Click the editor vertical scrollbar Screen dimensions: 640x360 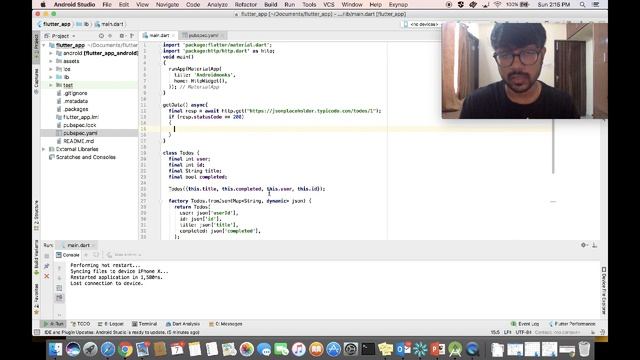(x=553, y=146)
